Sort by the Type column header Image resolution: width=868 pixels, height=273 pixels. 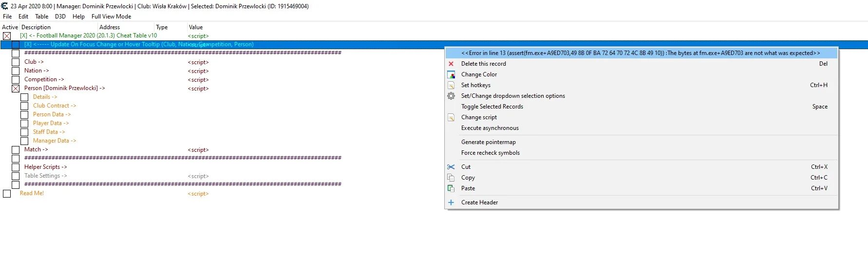click(170, 27)
